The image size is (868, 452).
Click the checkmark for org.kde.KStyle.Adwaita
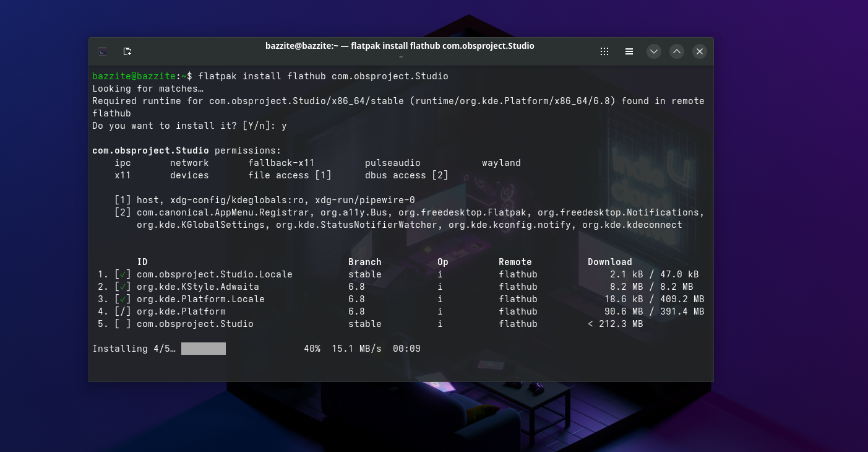coord(123,287)
